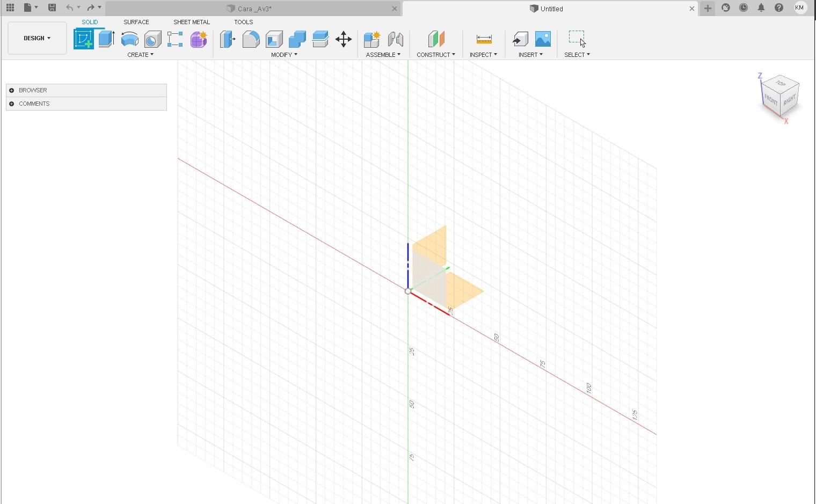Select the window Select tool
The height and width of the screenshot is (504, 816).
[x=577, y=39]
